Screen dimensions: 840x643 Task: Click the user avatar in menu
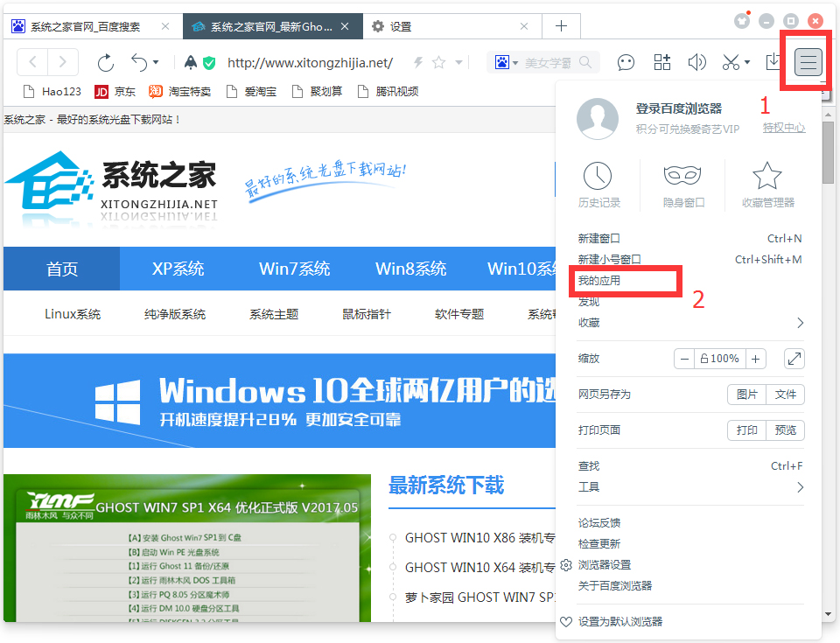point(598,118)
